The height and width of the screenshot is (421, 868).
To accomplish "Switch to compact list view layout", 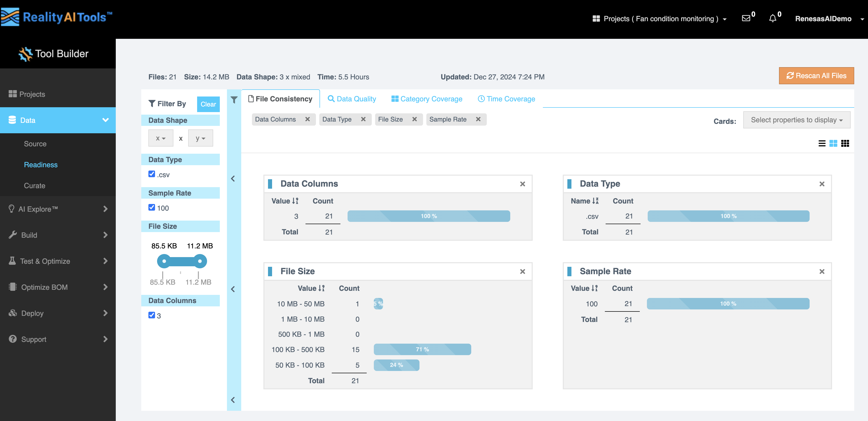I will (822, 143).
